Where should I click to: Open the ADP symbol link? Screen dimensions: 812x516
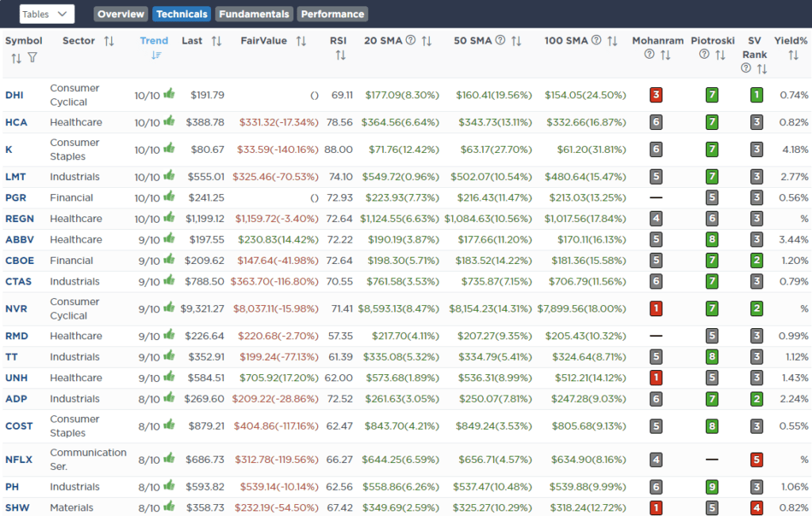(x=16, y=399)
